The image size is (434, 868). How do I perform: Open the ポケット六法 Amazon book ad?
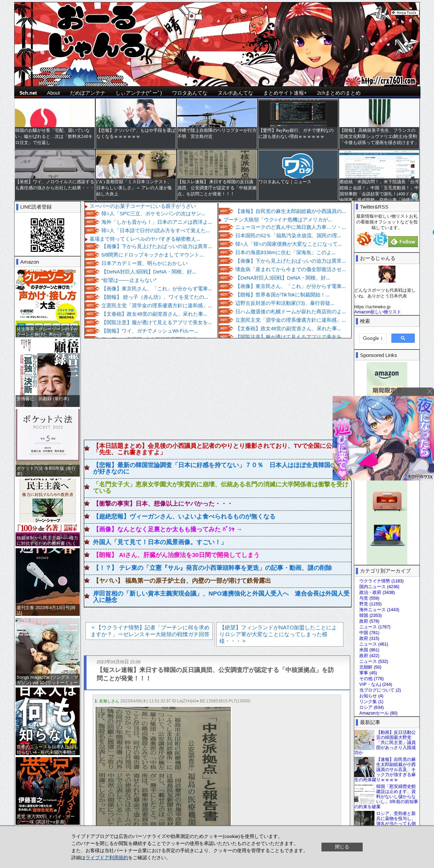click(x=48, y=442)
